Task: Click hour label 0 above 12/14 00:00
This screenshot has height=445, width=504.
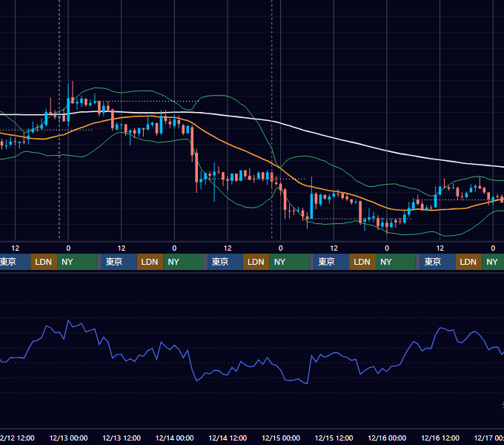Action: [174, 248]
